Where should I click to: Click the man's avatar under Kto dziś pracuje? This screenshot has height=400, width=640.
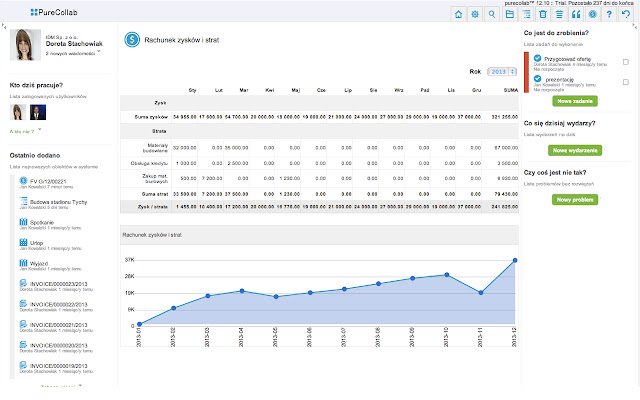click(x=38, y=112)
